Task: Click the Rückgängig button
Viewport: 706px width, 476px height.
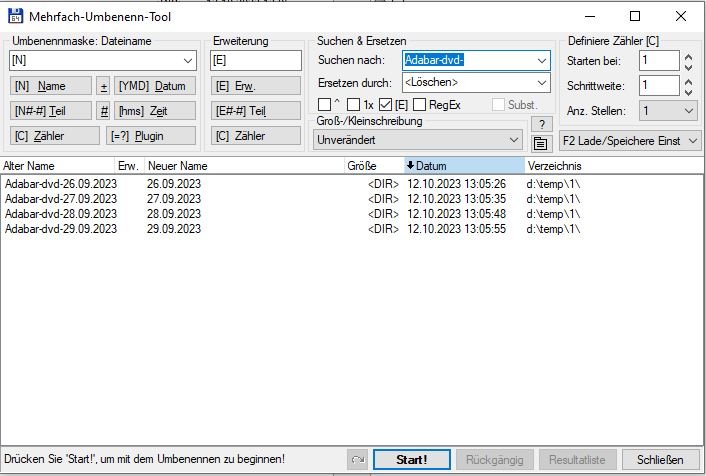Action: (x=494, y=460)
